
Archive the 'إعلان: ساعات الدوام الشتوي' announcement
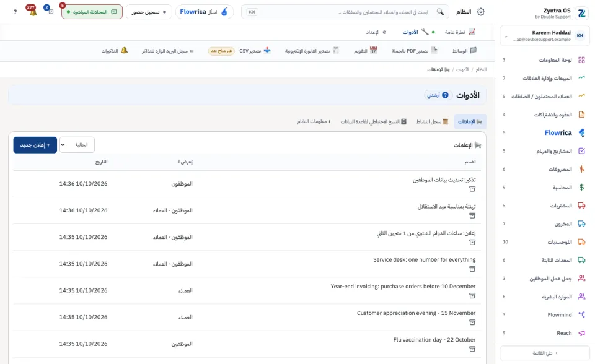(x=472, y=242)
